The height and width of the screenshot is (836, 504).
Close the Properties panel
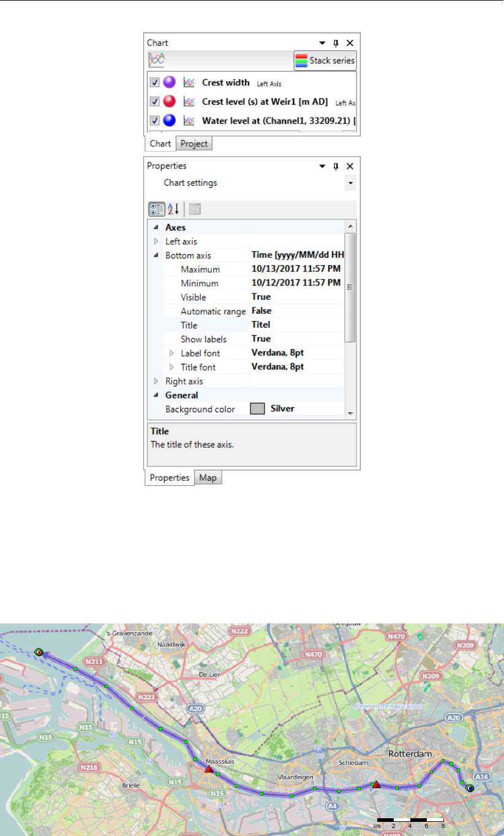pyautogui.click(x=350, y=166)
